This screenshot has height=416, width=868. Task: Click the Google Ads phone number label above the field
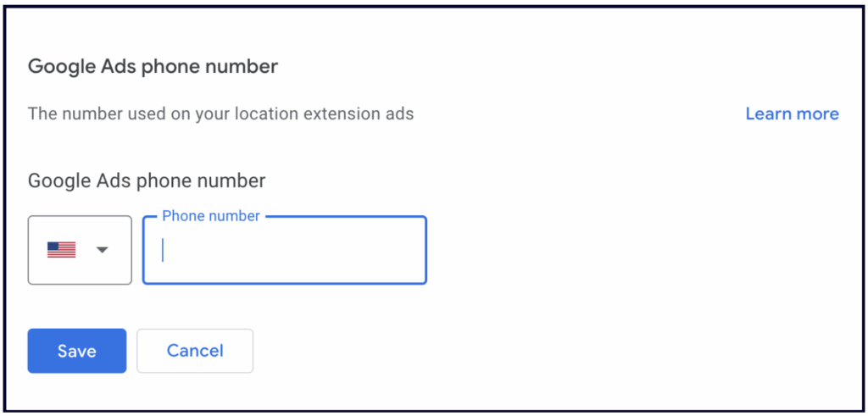(147, 180)
